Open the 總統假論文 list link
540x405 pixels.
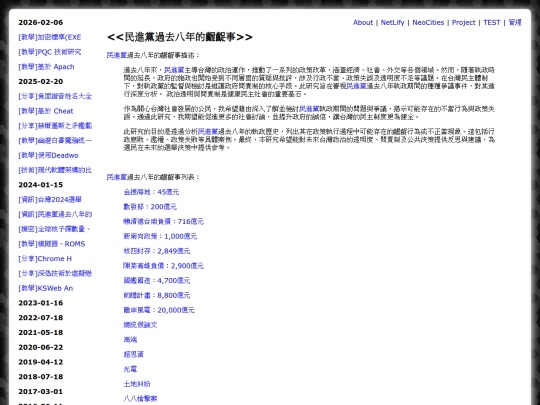(140, 325)
